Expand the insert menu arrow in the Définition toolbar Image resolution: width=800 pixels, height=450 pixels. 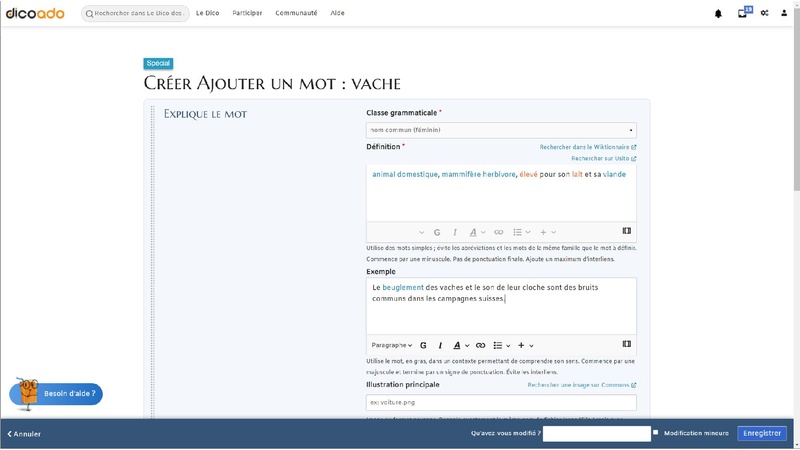click(x=554, y=233)
